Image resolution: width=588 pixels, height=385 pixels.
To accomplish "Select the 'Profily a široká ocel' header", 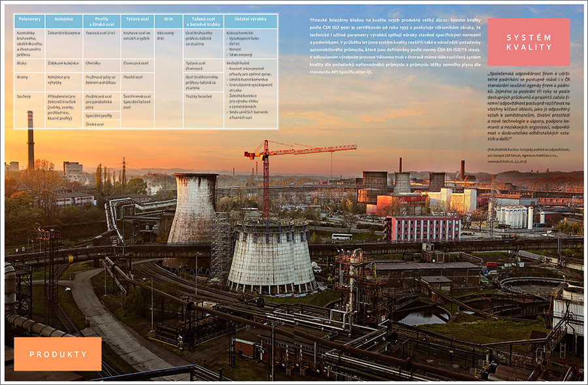I will (x=102, y=22).
